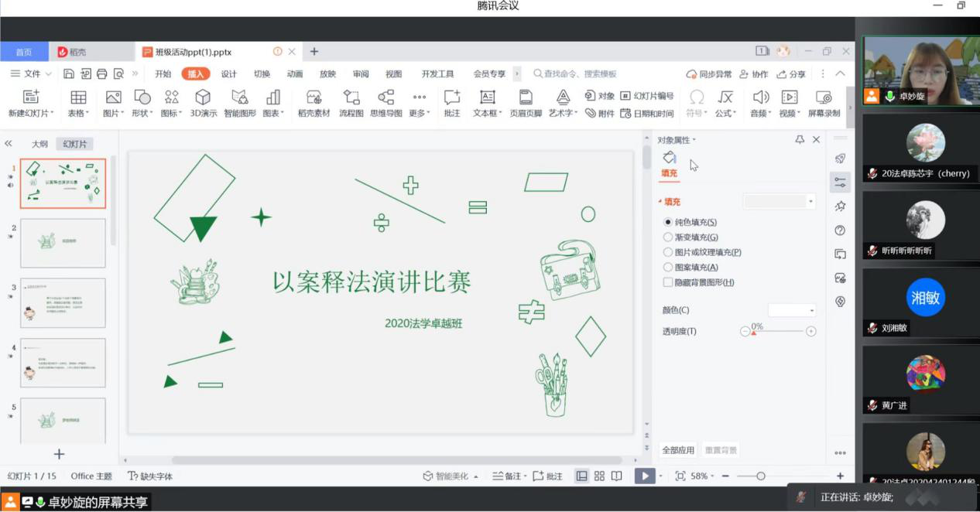Select the 图案填充 pattern fill option
Viewport: 980px width, 512px height.
click(x=668, y=268)
